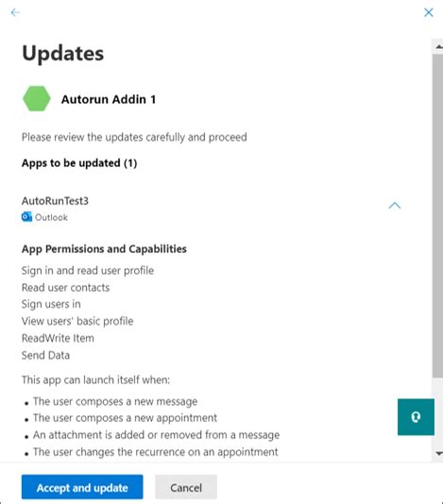The height and width of the screenshot is (504, 443).
Task: Open the teal help support button
Action: (416, 417)
